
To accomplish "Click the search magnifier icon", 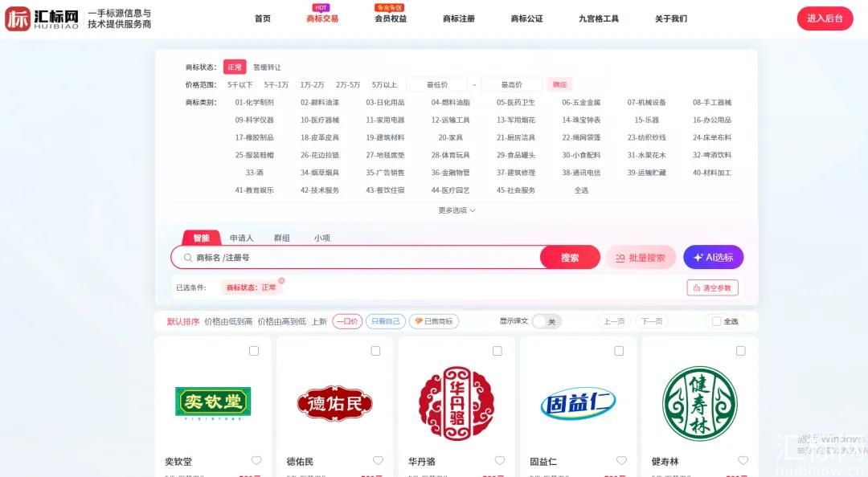I will 187,257.
